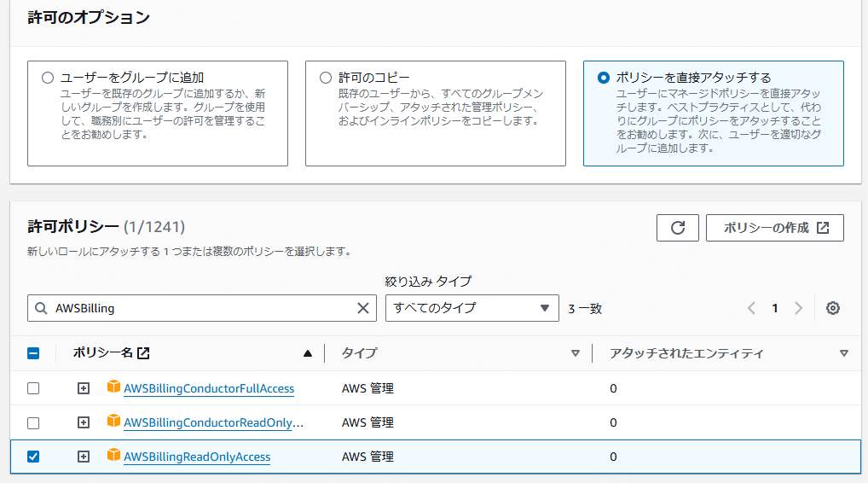Image resolution: width=868 pixels, height=483 pixels.
Task: Click the ポリシー名 column header
Action: click(x=103, y=352)
